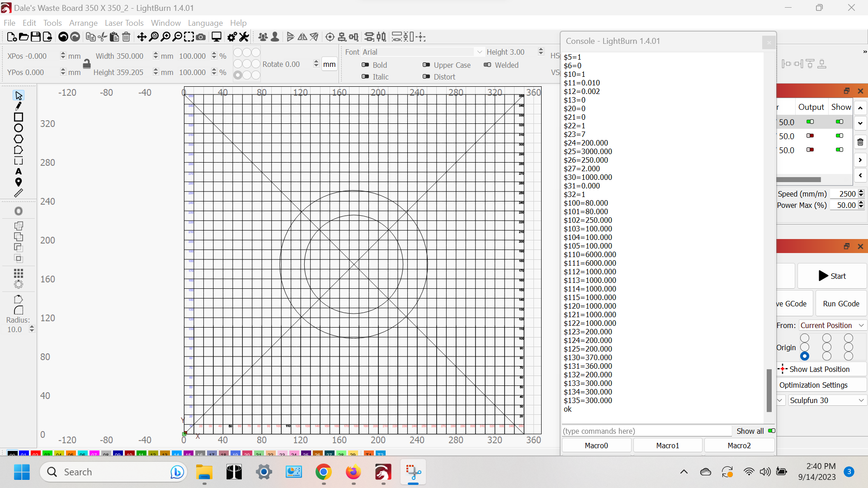Screen dimensions: 868x488
Task: Pick red 02 palette color
Action: [x=35, y=453]
